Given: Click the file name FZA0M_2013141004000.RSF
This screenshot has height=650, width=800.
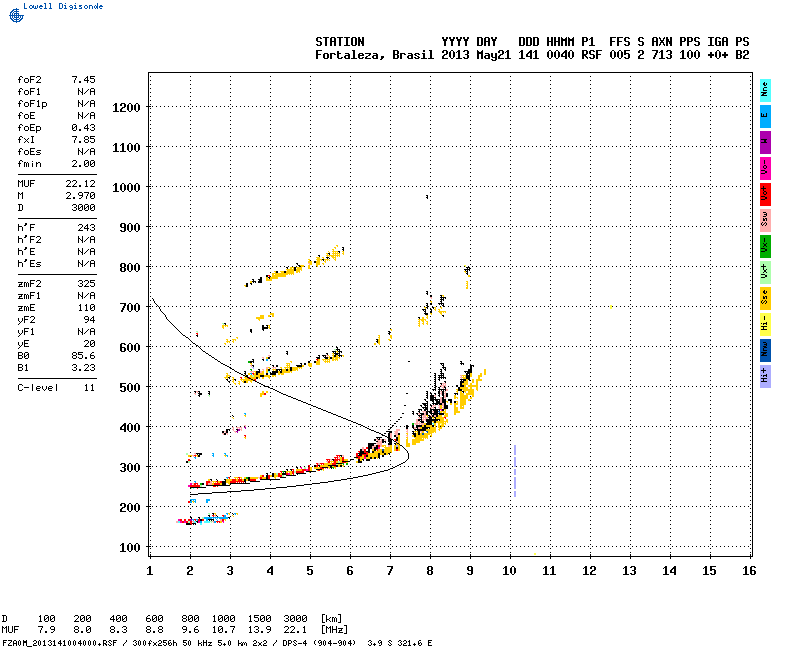Looking at the screenshot, I should tap(60, 643).
